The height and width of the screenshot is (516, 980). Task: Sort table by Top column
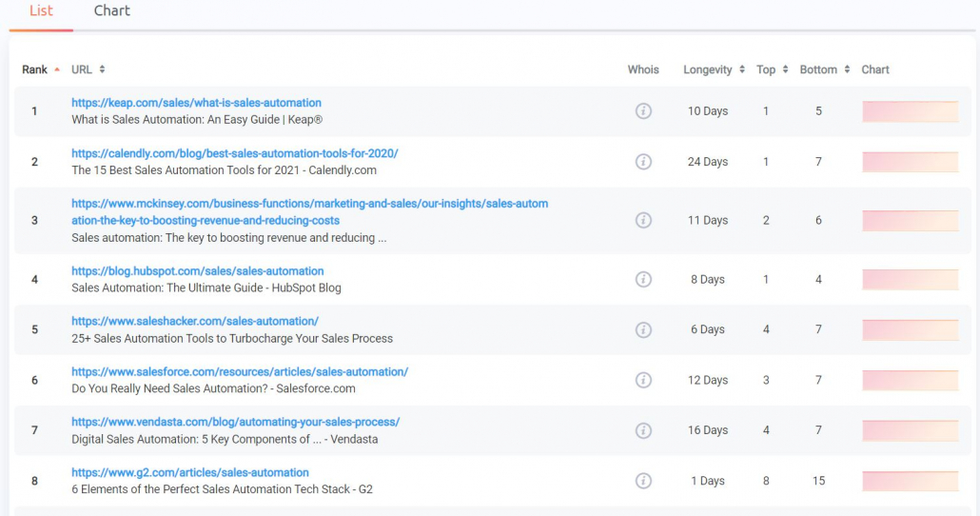pyautogui.click(x=772, y=69)
